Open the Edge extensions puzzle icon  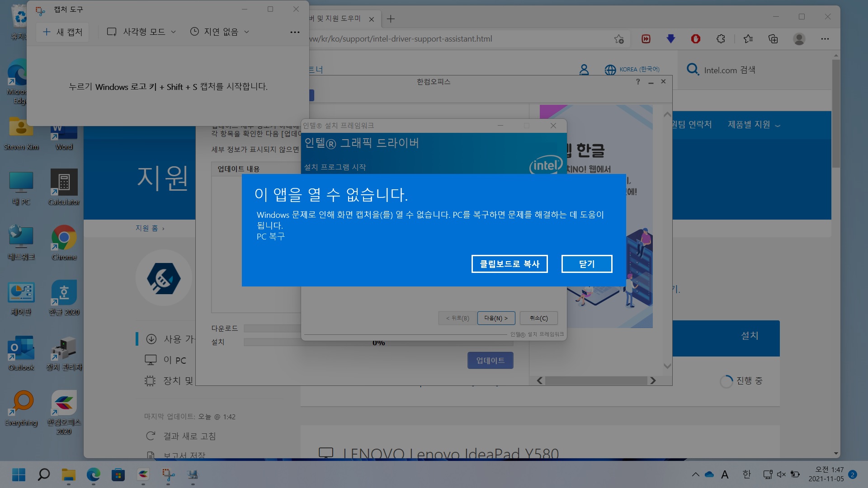click(x=721, y=39)
